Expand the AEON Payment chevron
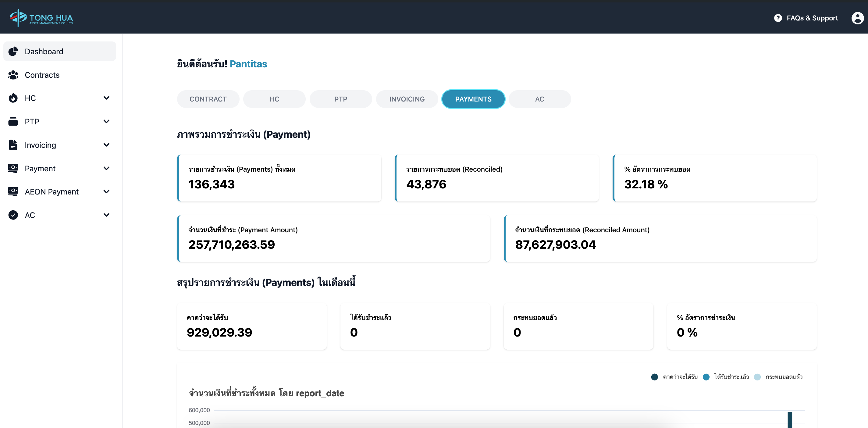The width and height of the screenshot is (868, 428). coord(106,191)
